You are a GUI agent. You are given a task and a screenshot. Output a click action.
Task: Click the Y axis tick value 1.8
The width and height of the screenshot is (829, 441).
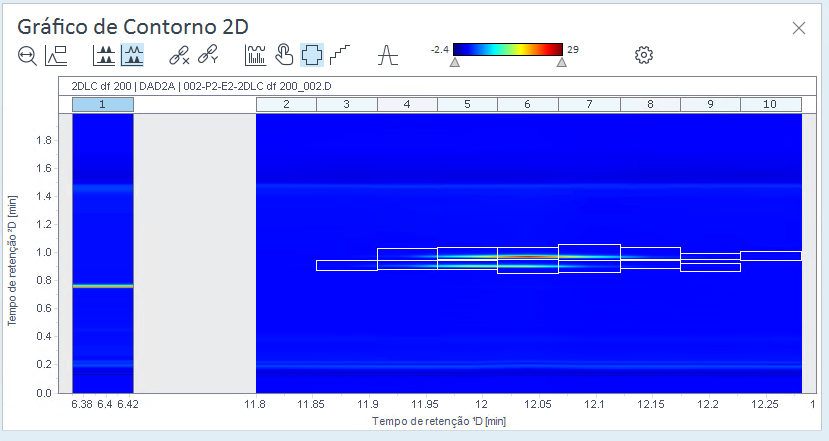(x=44, y=141)
